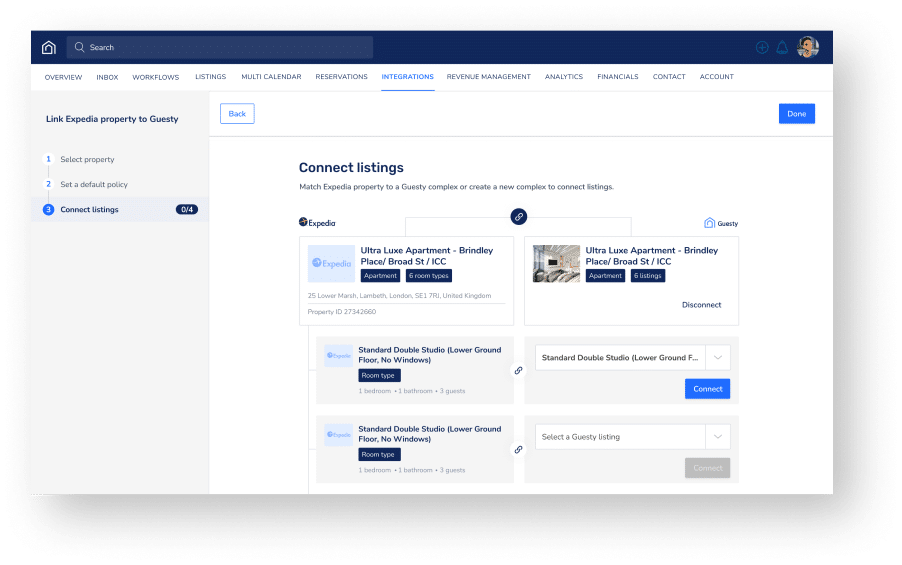
Task: Click the 6 room types tag
Action: click(429, 276)
